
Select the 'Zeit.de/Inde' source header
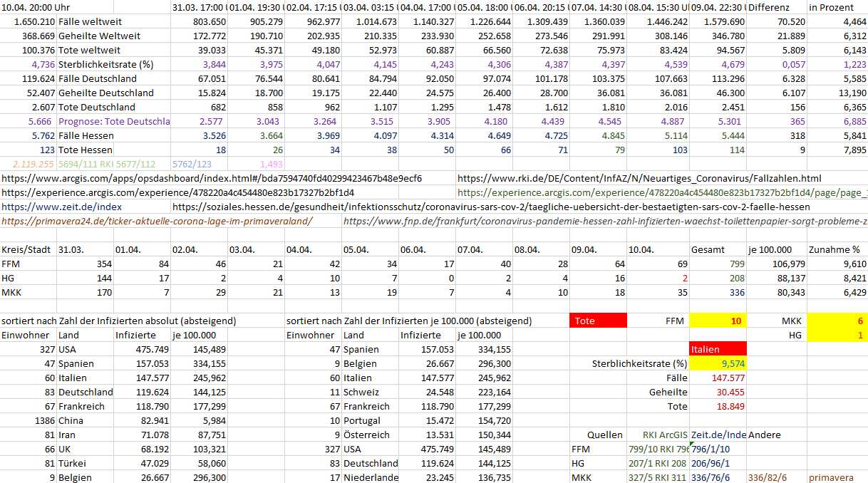[x=718, y=435]
